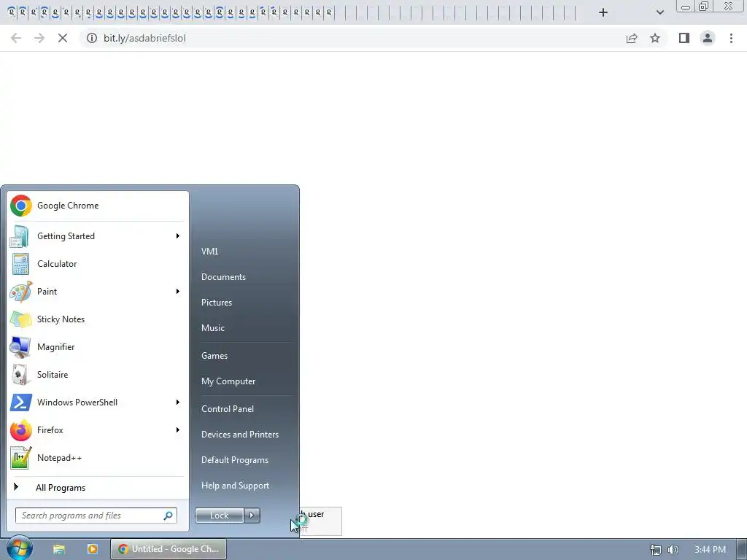747x560 pixels.
Task: Open the Calculator app
Action: (98, 264)
